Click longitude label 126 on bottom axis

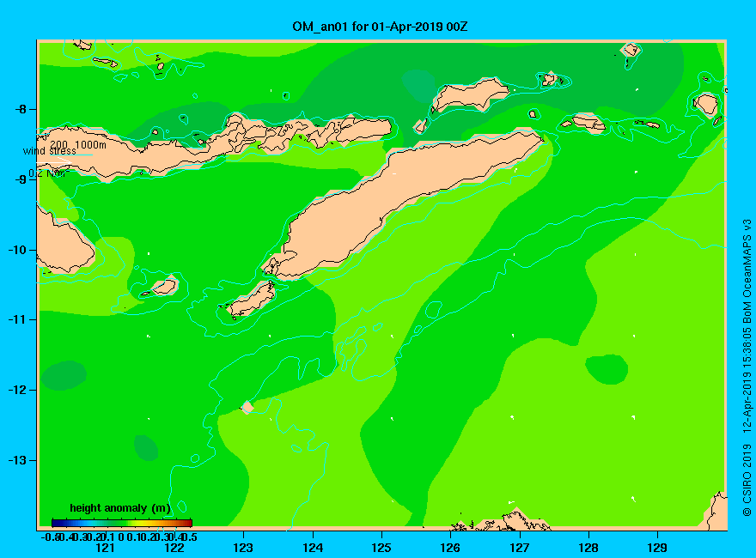click(x=450, y=548)
